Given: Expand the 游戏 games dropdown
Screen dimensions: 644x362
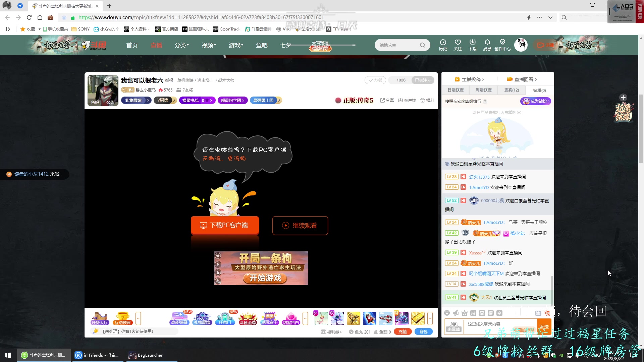Looking at the screenshot, I should pyautogui.click(x=236, y=45).
